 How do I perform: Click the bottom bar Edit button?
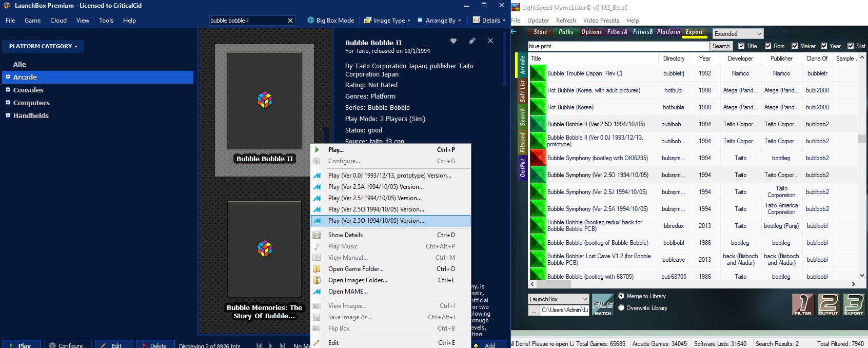pos(114,344)
